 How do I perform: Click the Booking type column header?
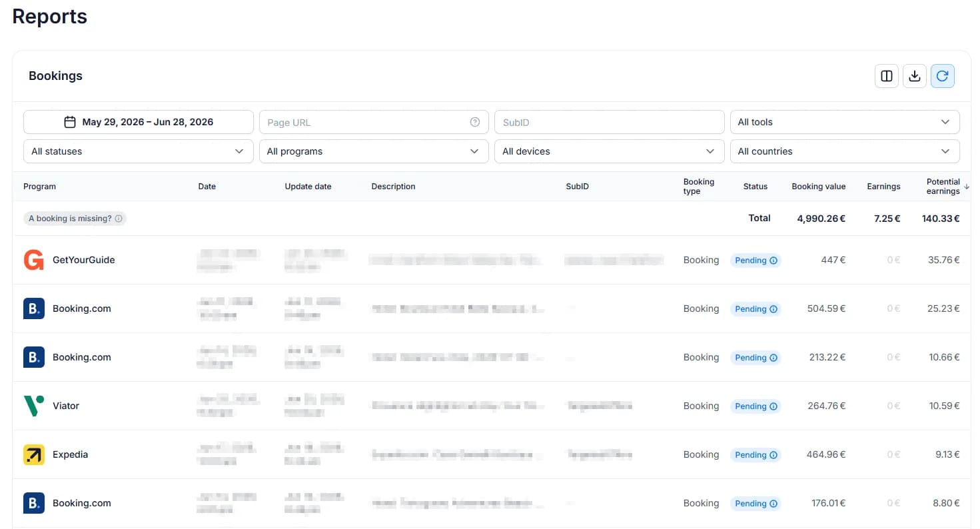click(699, 187)
